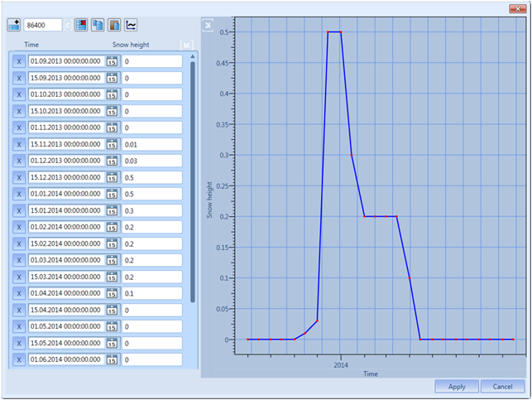
Task: Click the 2014 label on time axis
Action: pyautogui.click(x=341, y=365)
